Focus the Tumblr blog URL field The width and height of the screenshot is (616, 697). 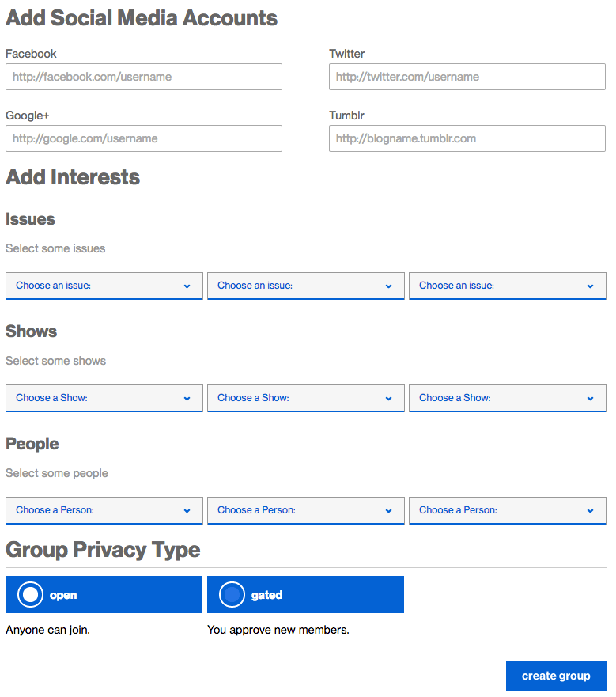467,138
